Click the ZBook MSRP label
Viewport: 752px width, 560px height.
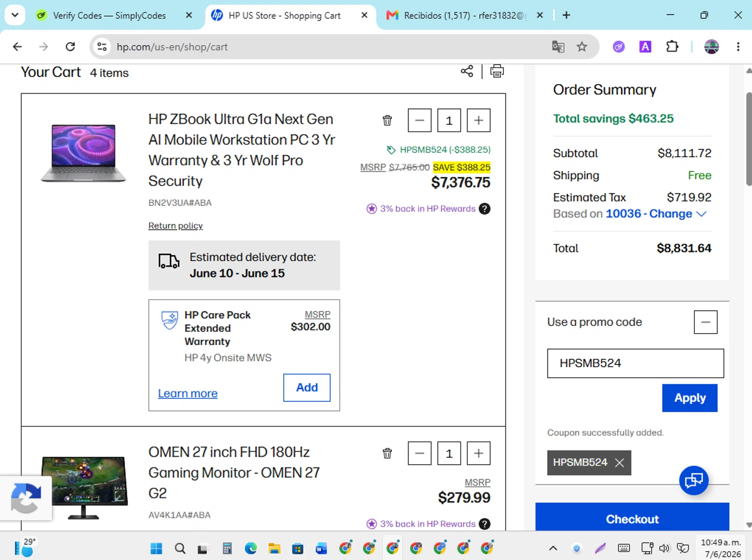[373, 167]
